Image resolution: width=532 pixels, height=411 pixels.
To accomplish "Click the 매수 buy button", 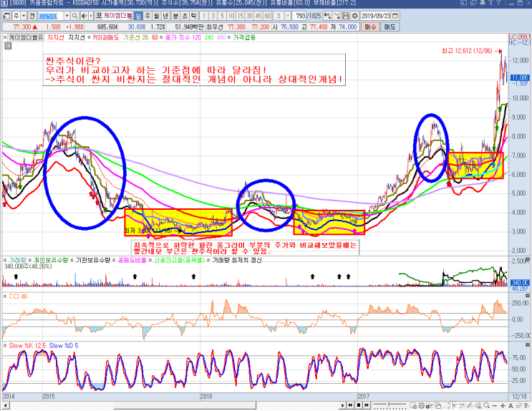I will [x=369, y=26].
